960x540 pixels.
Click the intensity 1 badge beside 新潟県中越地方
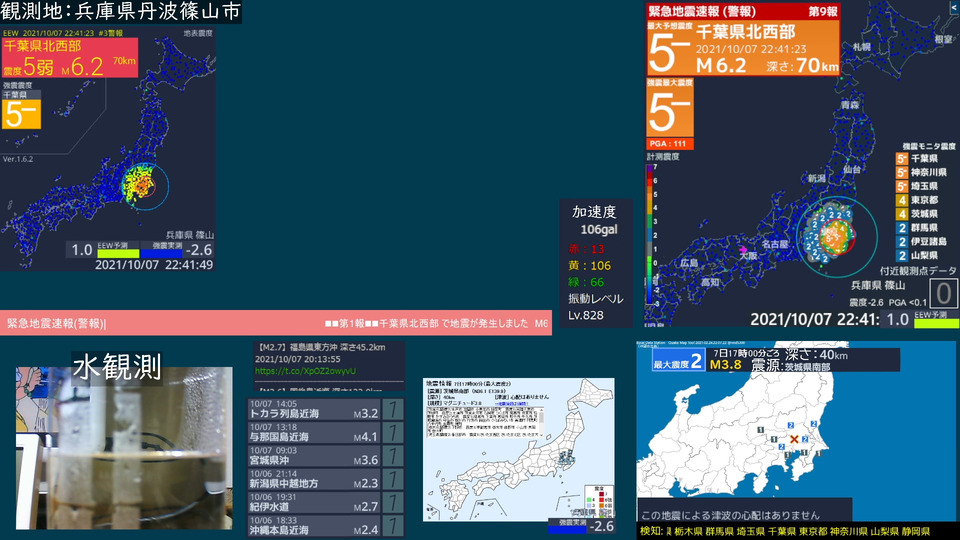pyautogui.click(x=393, y=479)
